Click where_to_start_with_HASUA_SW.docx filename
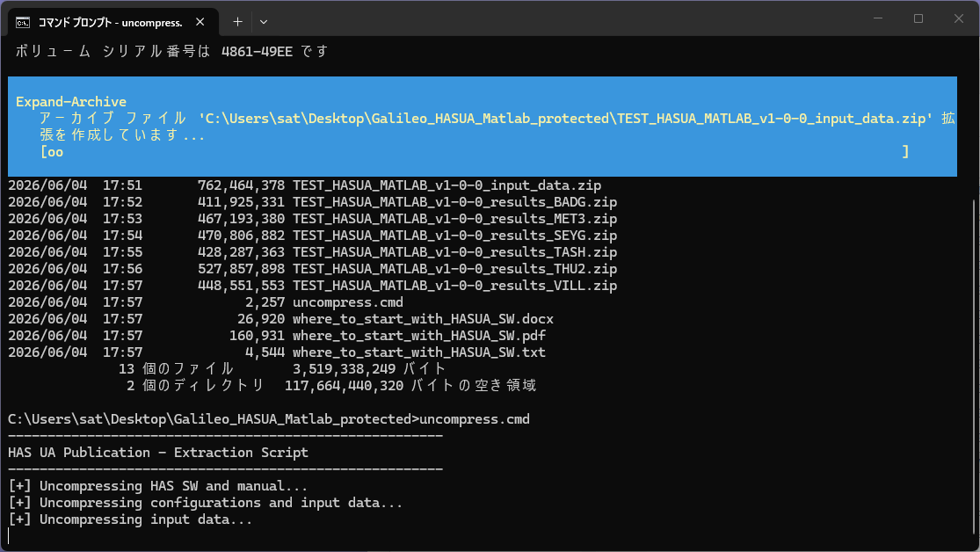 coord(423,319)
